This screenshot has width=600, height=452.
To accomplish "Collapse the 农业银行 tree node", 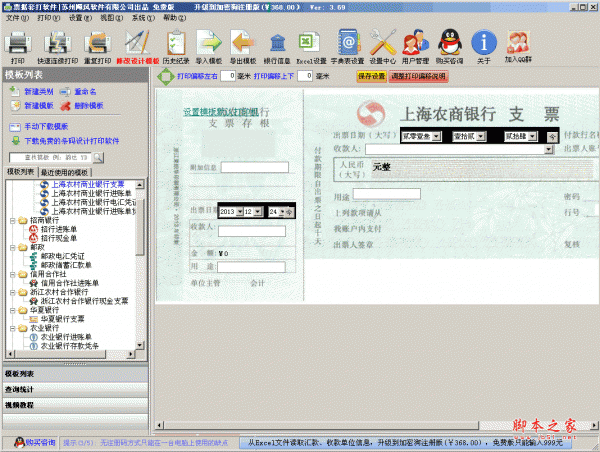I will [x=12, y=328].
